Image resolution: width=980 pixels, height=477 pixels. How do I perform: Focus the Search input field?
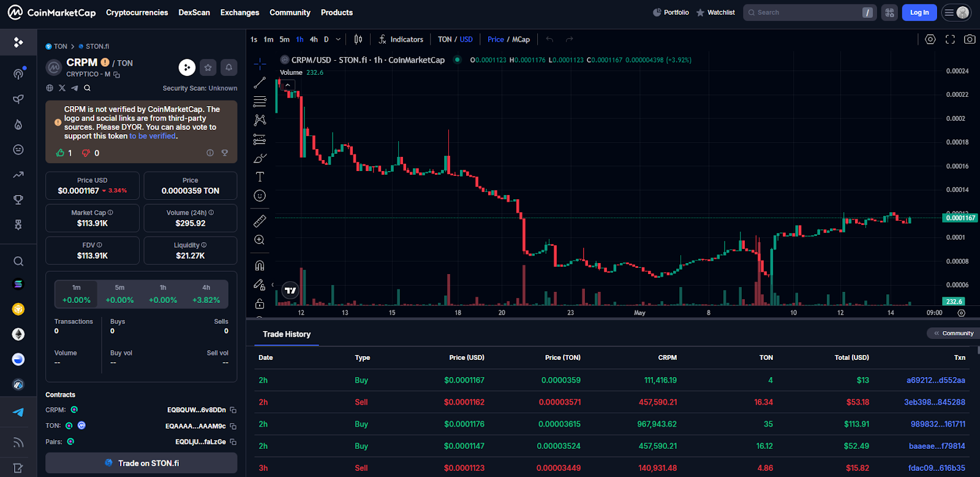(810, 12)
